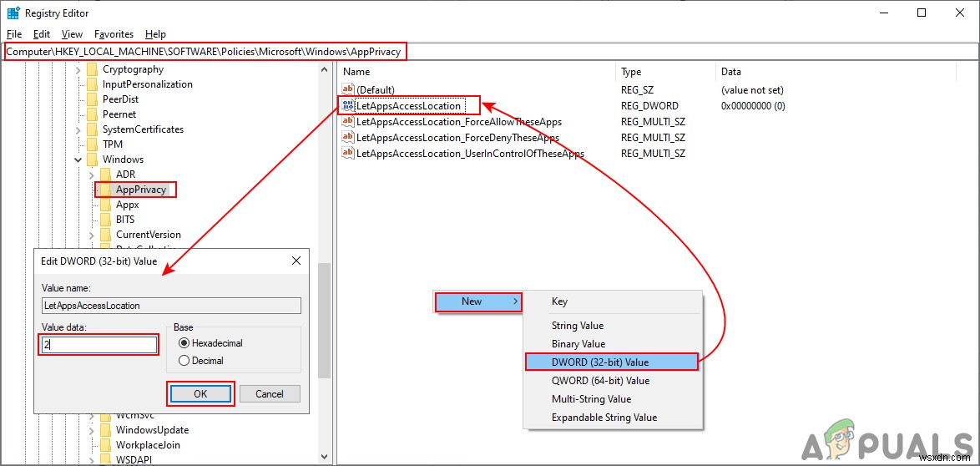The image size is (980, 466).
Task: Click the Value name field
Action: pos(171,306)
